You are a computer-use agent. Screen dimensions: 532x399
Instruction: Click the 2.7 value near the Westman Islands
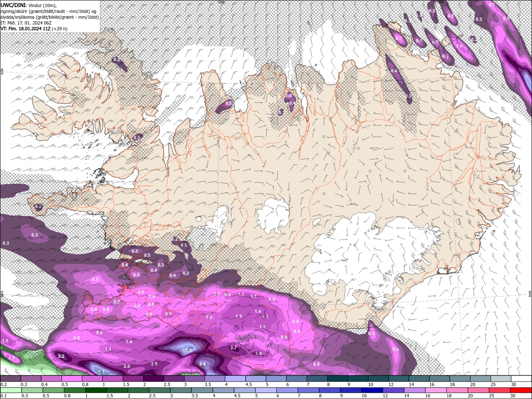coord(233,347)
